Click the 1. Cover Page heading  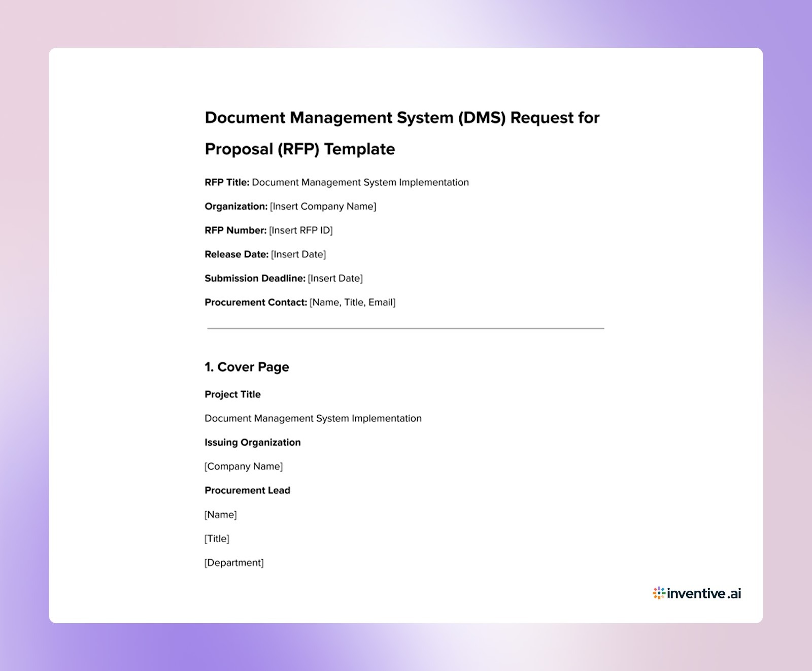pyautogui.click(x=247, y=366)
